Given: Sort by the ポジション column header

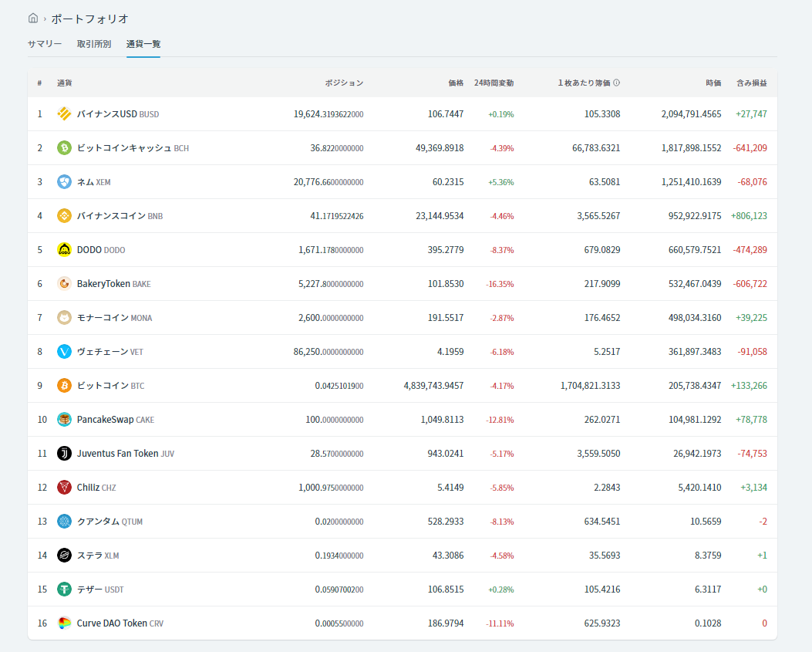Looking at the screenshot, I should click(345, 83).
